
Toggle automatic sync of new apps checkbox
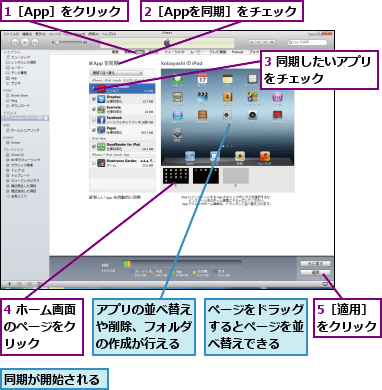click(x=91, y=197)
